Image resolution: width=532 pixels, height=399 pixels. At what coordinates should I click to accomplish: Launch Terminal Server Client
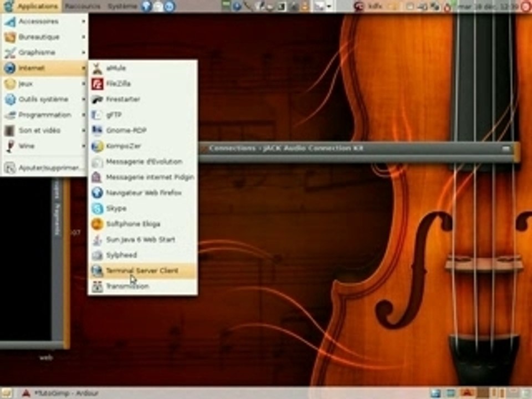coord(143,271)
